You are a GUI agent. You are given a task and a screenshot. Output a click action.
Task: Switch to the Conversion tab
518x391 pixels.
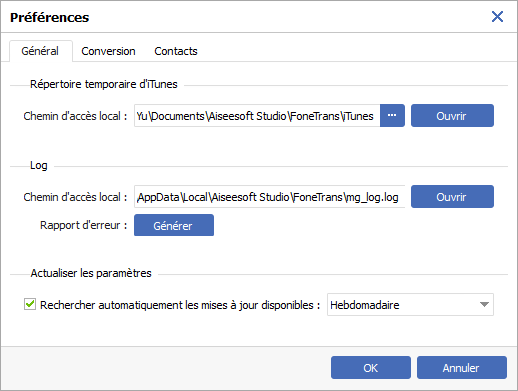click(x=108, y=51)
